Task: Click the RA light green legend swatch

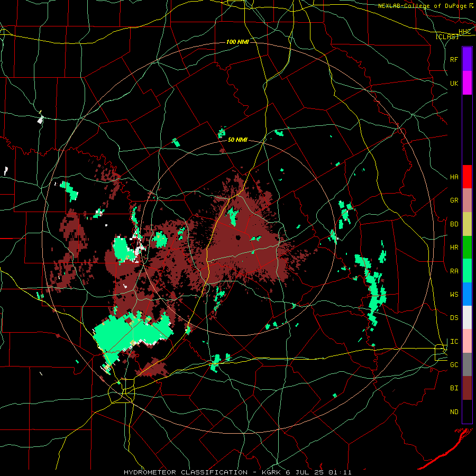Action: tap(467, 271)
